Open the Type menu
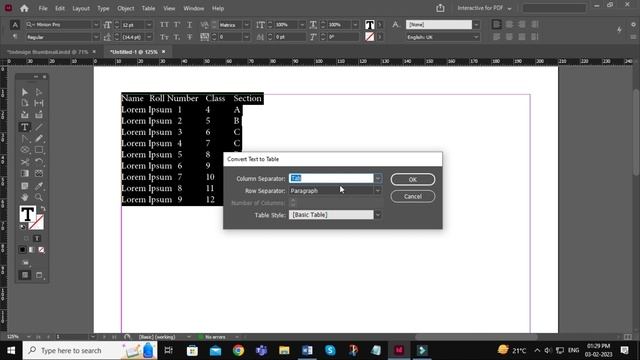The height and width of the screenshot is (360, 640). pos(103,8)
